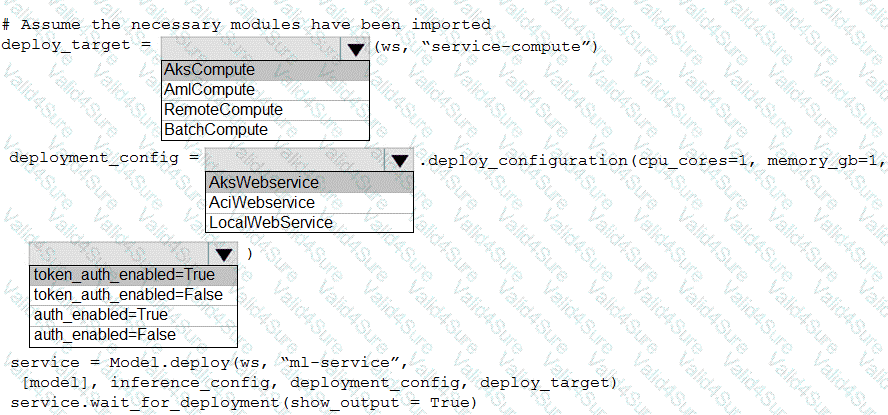Open the deploy_target dropdown arrow
This screenshot has width=888, height=415.
pyautogui.click(x=355, y=49)
